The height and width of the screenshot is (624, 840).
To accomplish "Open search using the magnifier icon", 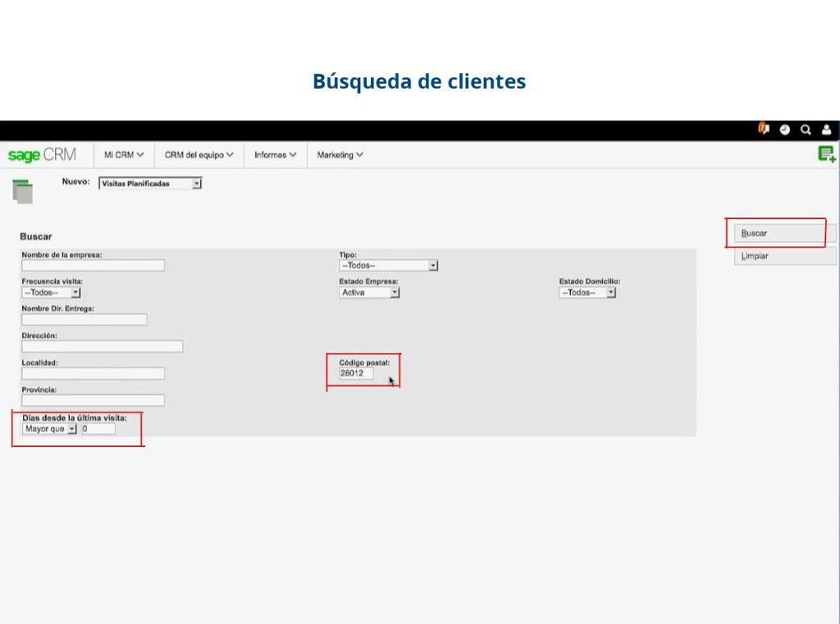I will (806, 130).
